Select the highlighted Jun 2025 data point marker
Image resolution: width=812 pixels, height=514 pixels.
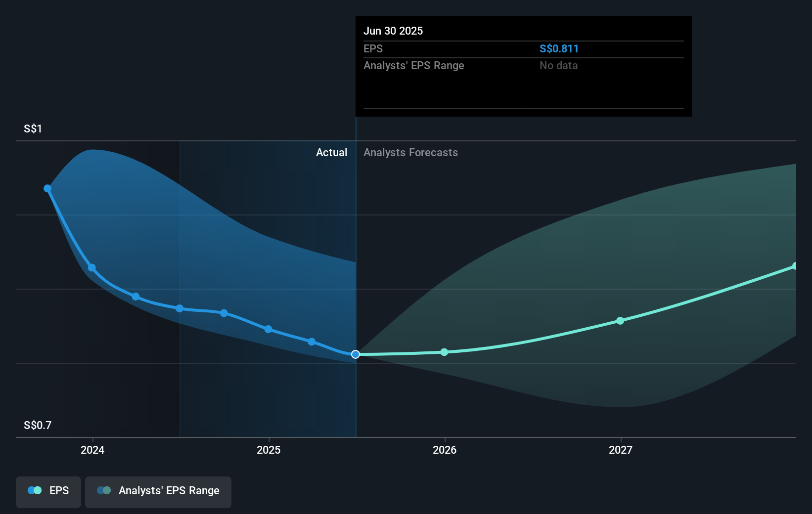tap(355, 354)
